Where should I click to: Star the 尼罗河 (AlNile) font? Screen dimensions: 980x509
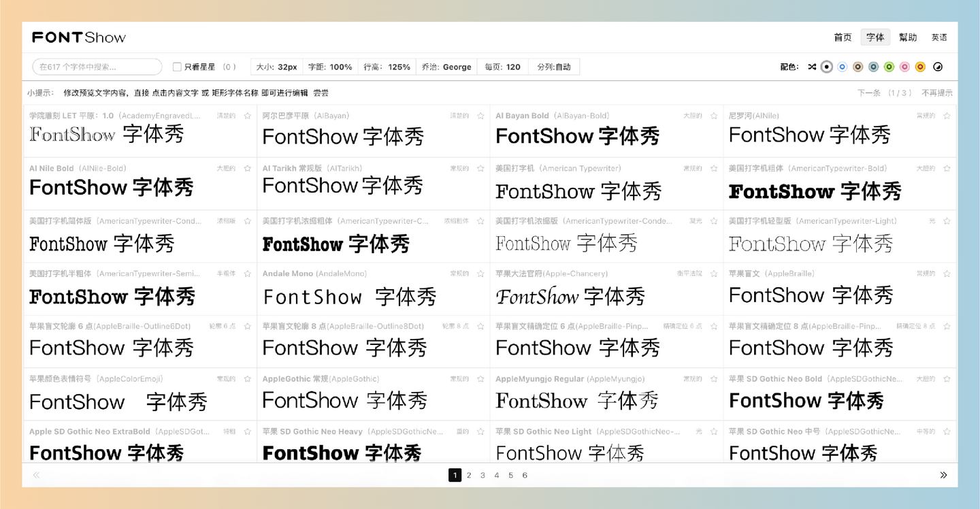point(947,116)
